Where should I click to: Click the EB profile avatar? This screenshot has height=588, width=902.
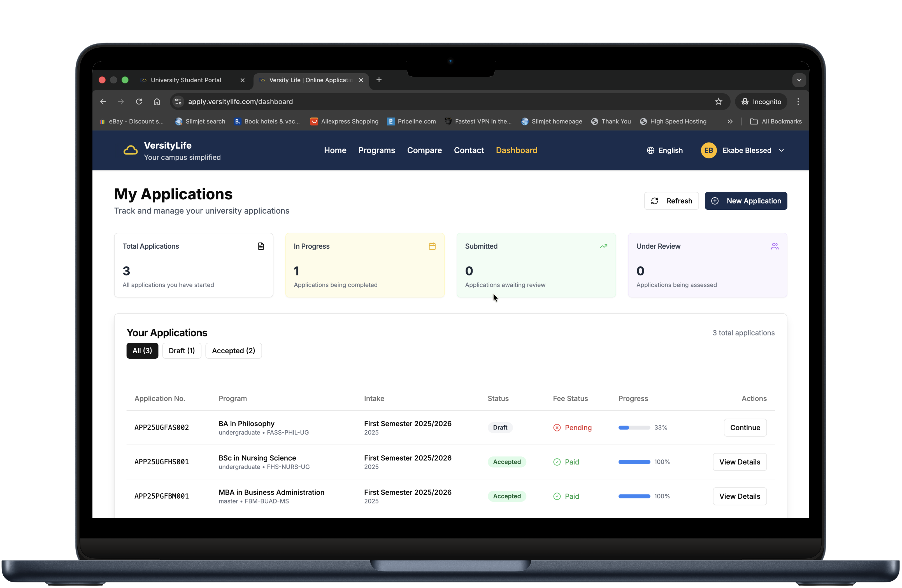pyautogui.click(x=708, y=150)
